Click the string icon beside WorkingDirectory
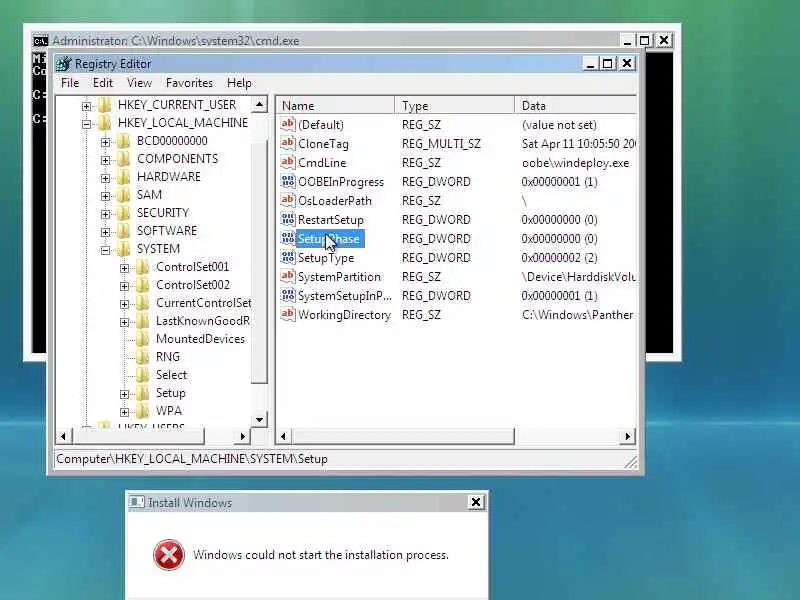The height and width of the screenshot is (600, 800). (288, 314)
